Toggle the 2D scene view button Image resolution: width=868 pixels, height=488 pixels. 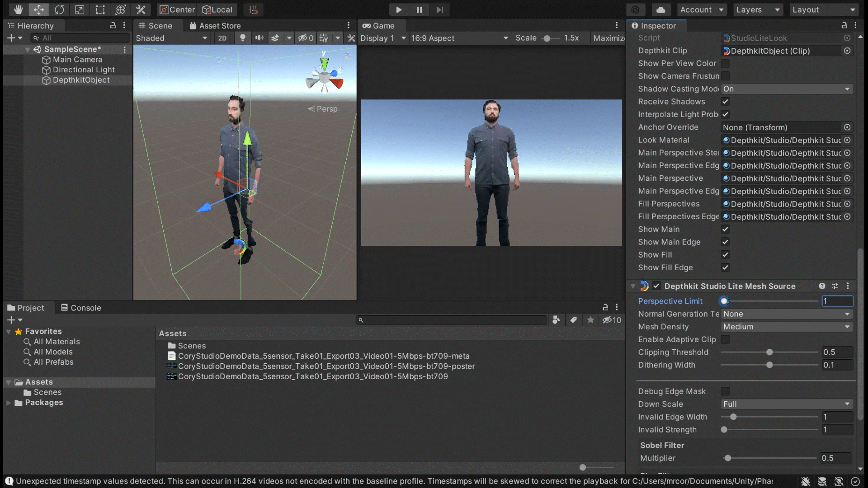[x=222, y=38]
